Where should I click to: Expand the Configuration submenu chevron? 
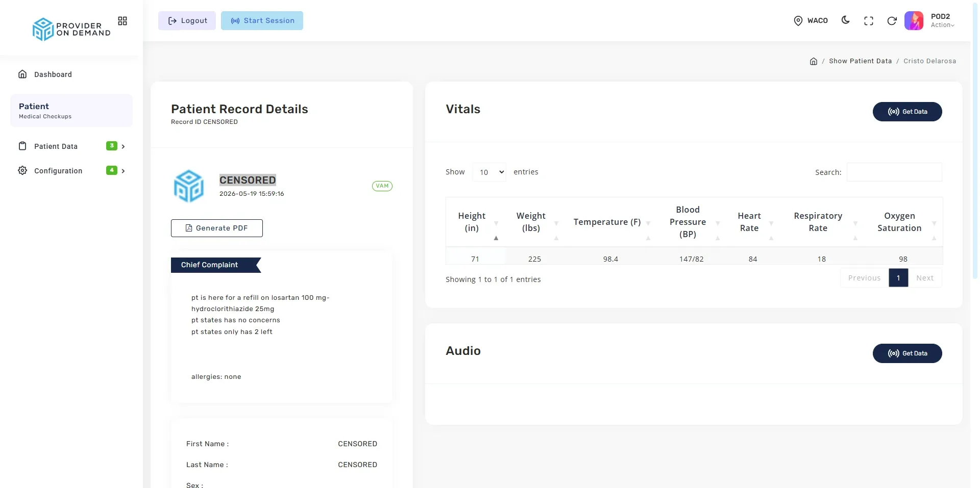pyautogui.click(x=123, y=171)
